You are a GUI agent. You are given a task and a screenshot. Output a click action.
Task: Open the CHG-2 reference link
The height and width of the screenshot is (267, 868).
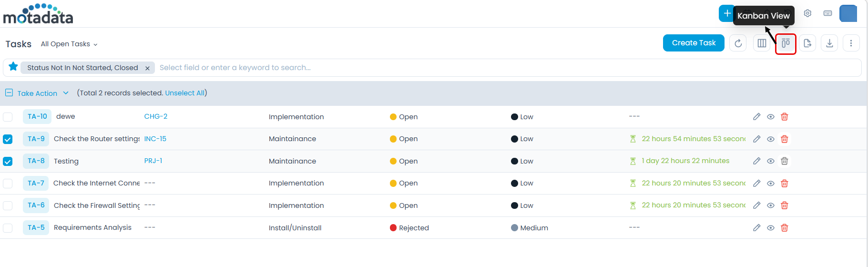[x=156, y=116]
